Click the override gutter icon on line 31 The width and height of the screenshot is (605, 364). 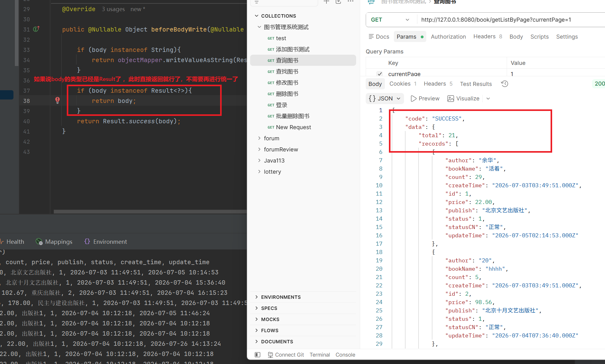[36, 29]
